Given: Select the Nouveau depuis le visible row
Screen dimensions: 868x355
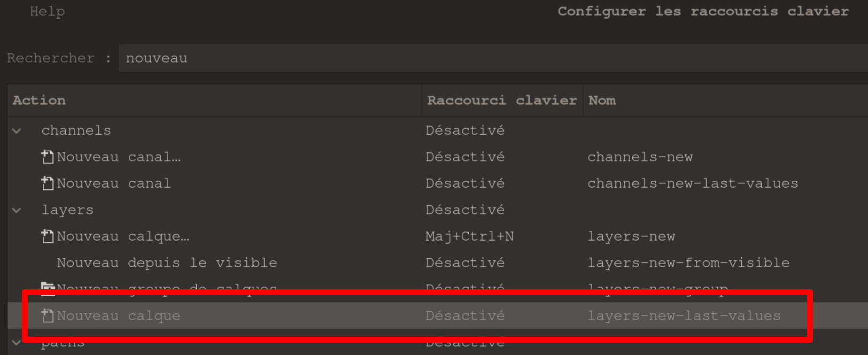Looking at the screenshot, I should click(167, 263).
